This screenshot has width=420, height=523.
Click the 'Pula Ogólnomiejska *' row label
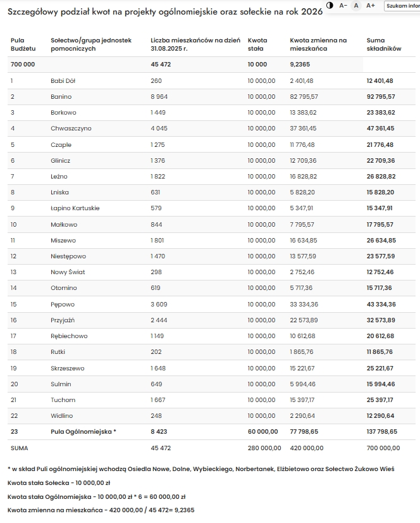tap(83, 432)
